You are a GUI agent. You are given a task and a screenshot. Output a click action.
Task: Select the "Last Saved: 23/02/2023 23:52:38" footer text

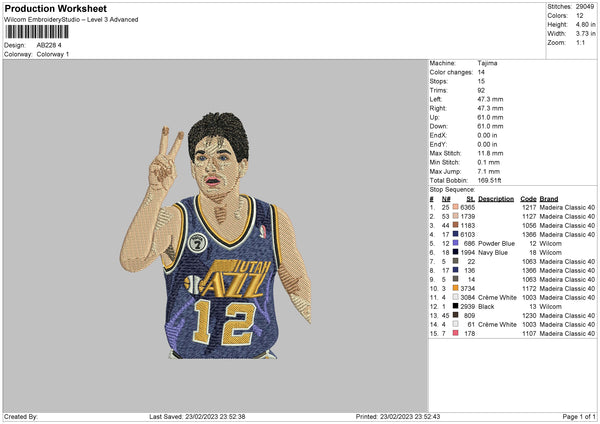(x=197, y=416)
